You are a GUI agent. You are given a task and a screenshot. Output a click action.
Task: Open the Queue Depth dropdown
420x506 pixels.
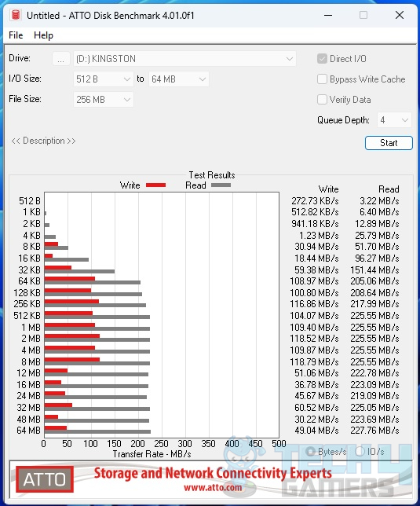point(394,120)
